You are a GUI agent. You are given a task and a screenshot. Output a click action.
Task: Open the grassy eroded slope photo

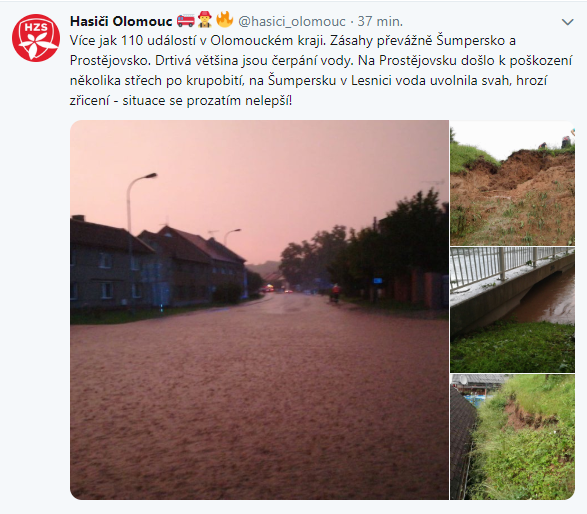[x=512, y=437]
